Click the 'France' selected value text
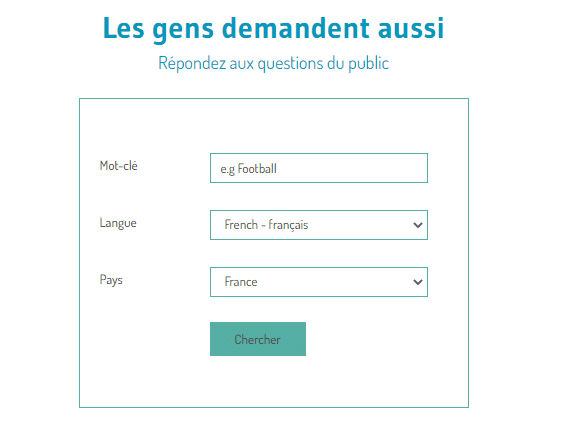This screenshot has height=424, width=573. click(241, 282)
